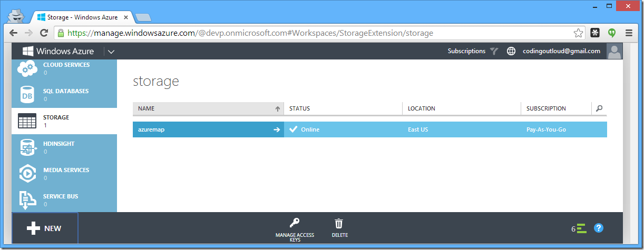Viewport: 644px width, 250px height.
Task: Click the NEW button
Action: click(x=45, y=228)
